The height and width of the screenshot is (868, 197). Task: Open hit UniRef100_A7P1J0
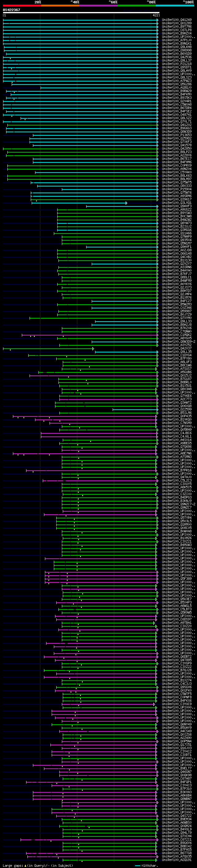tap(177, 40)
